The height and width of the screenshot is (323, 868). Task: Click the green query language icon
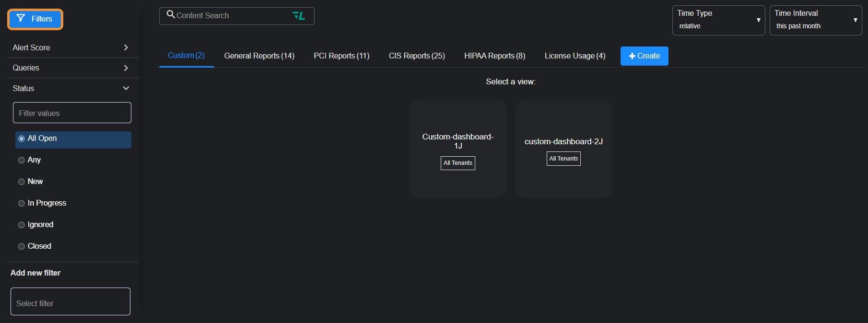coord(299,16)
